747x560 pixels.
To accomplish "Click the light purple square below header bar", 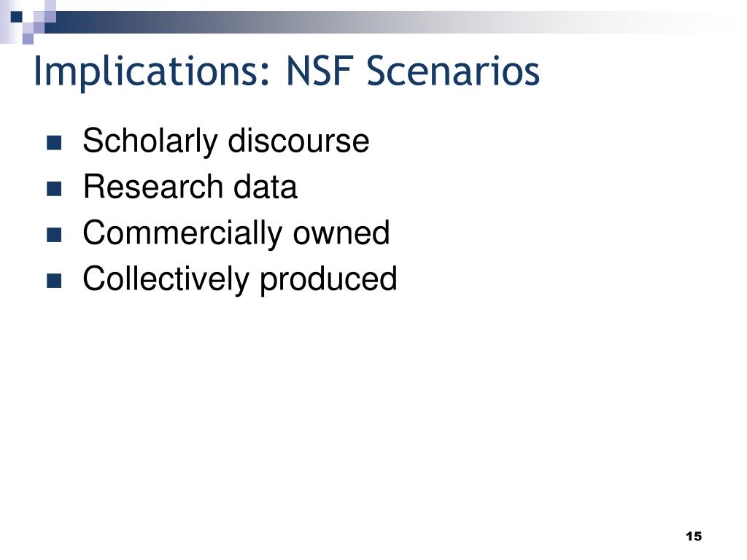I will (x=28, y=39).
